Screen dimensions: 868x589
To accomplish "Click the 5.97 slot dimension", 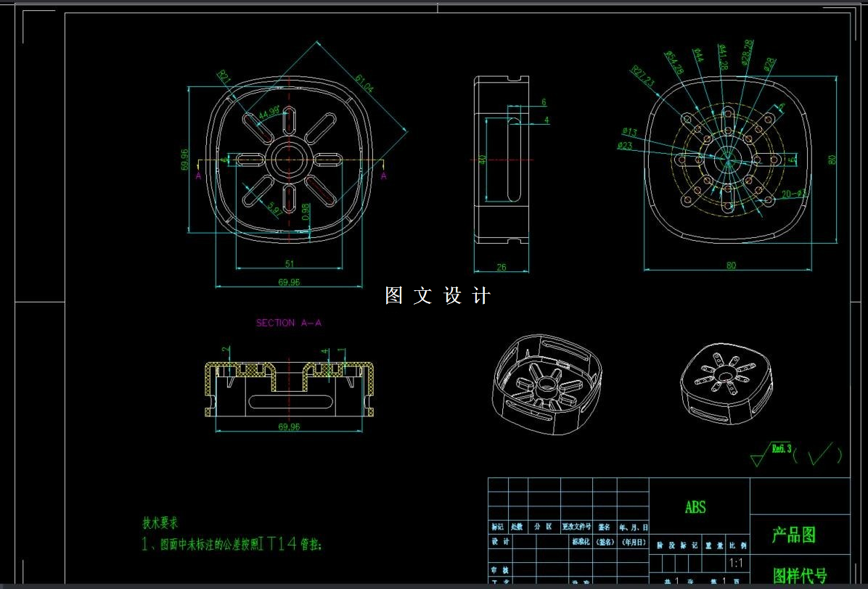I will [274, 208].
